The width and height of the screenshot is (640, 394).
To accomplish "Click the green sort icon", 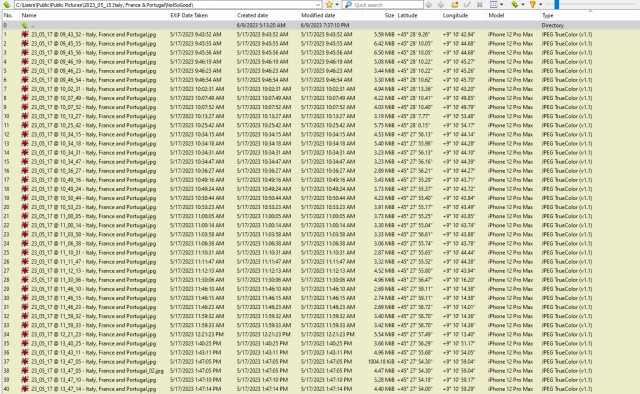I will (x=514, y=5).
